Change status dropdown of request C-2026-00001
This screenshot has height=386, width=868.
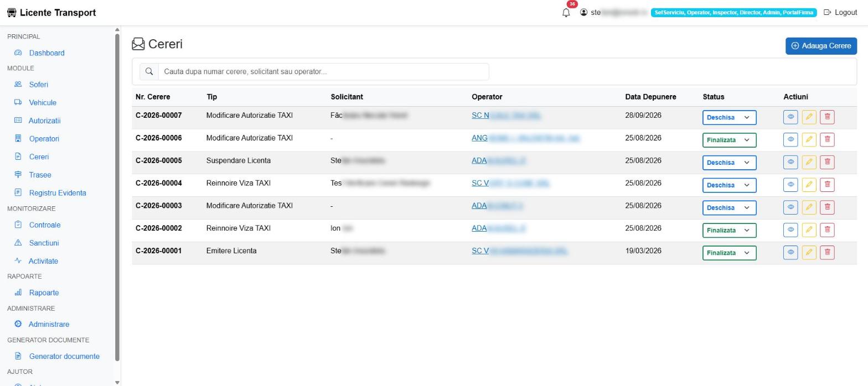point(729,253)
